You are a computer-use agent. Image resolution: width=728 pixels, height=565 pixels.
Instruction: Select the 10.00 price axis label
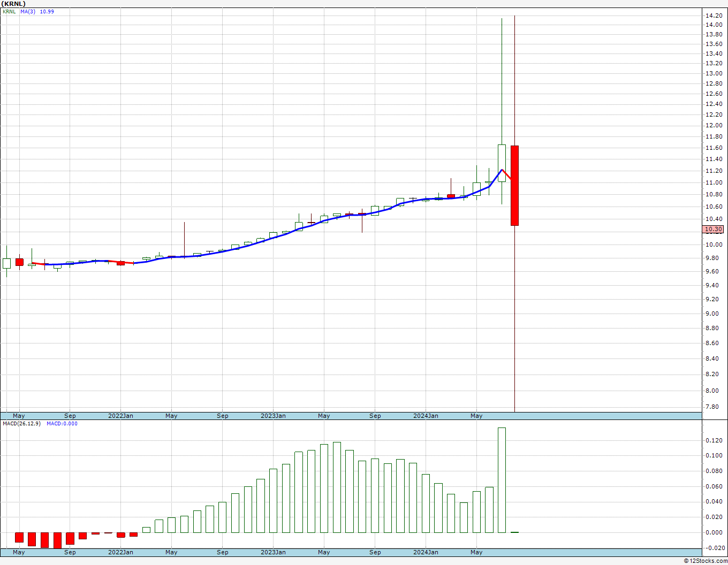point(714,245)
